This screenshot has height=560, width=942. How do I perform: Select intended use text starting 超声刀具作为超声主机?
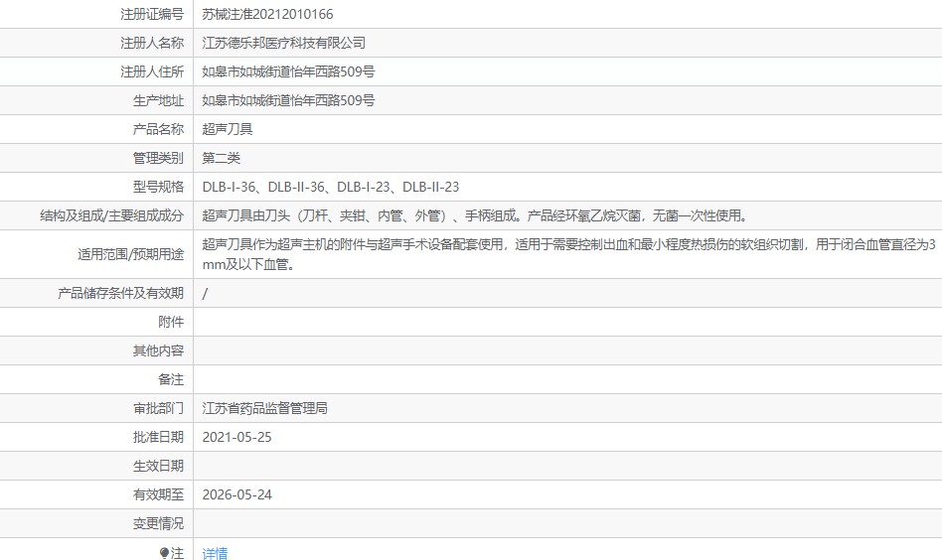click(568, 254)
